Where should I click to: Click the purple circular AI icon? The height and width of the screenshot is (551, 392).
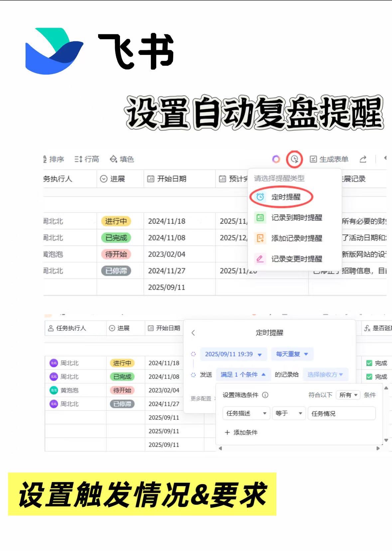tap(276, 159)
